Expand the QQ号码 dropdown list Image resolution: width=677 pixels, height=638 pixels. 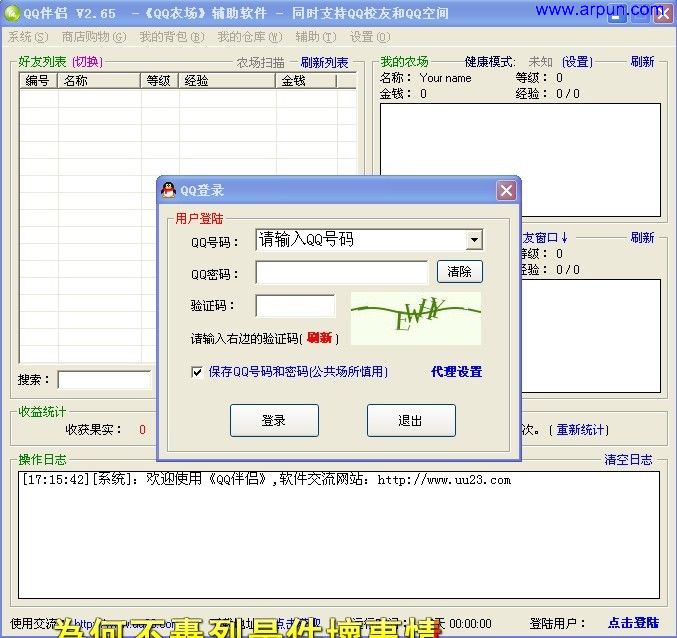474,240
